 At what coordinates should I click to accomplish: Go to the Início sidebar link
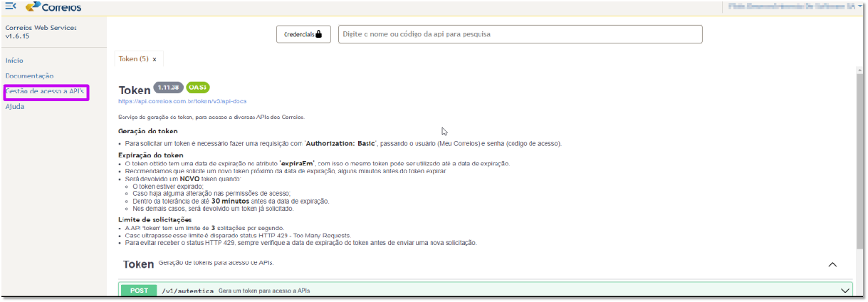tap(14, 61)
